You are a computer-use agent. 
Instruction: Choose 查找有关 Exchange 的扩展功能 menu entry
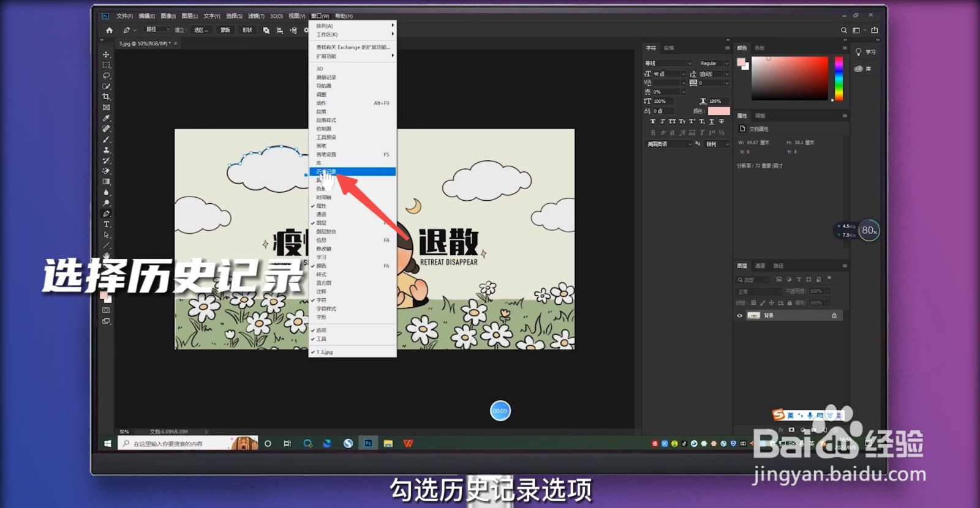coord(352,47)
